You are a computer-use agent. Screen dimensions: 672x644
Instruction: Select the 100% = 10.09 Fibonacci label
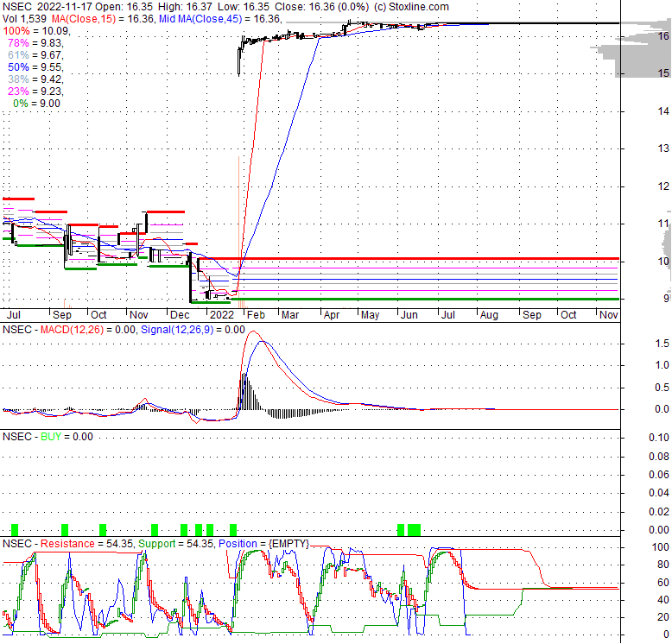point(35,31)
